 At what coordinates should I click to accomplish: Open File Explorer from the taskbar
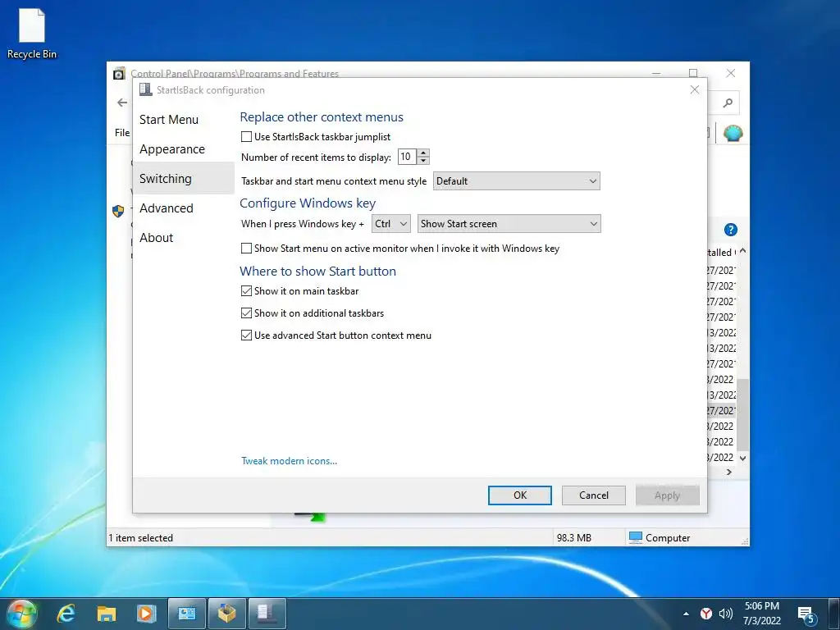click(107, 614)
